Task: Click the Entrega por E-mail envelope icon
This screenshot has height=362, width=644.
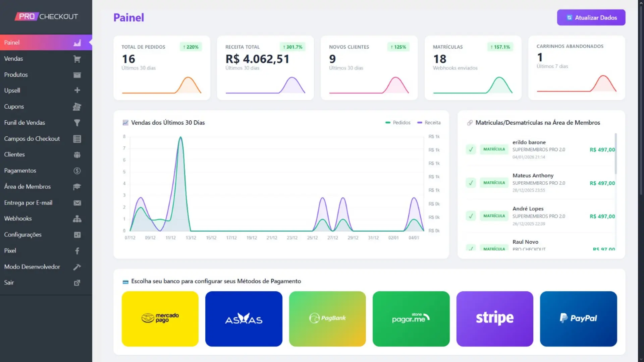Action: coord(77,203)
